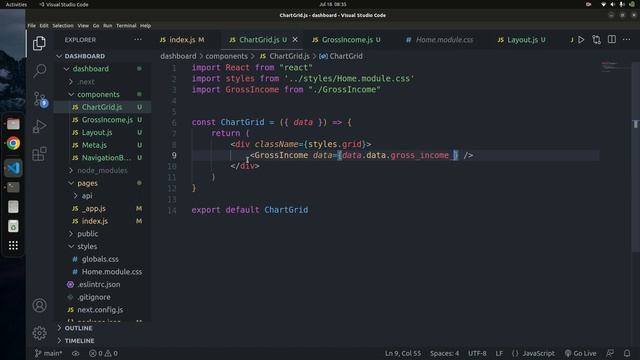Open the File menu
Viewport: 640px width, 360px height.
coord(31,25)
